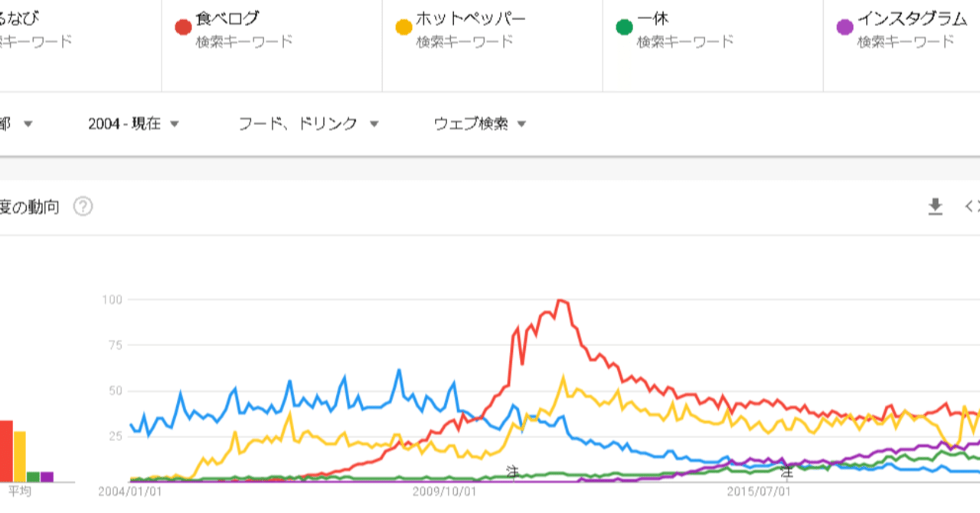
Task: Open the 注 note marker near 2011
Action: [511, 472]
